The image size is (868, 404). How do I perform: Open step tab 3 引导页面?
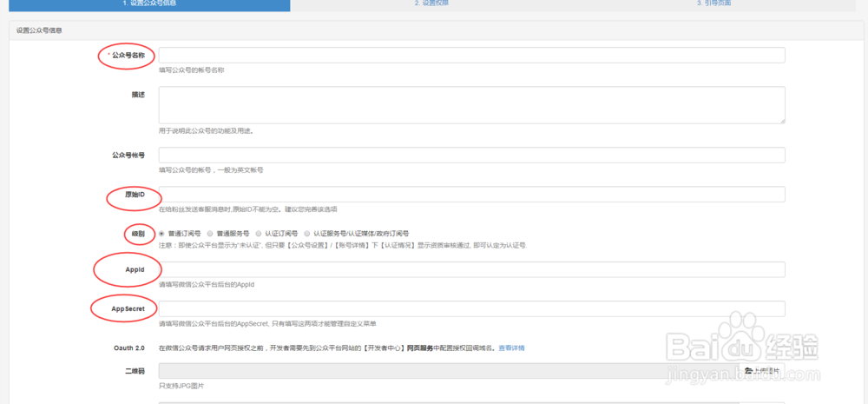click(713, 4)
